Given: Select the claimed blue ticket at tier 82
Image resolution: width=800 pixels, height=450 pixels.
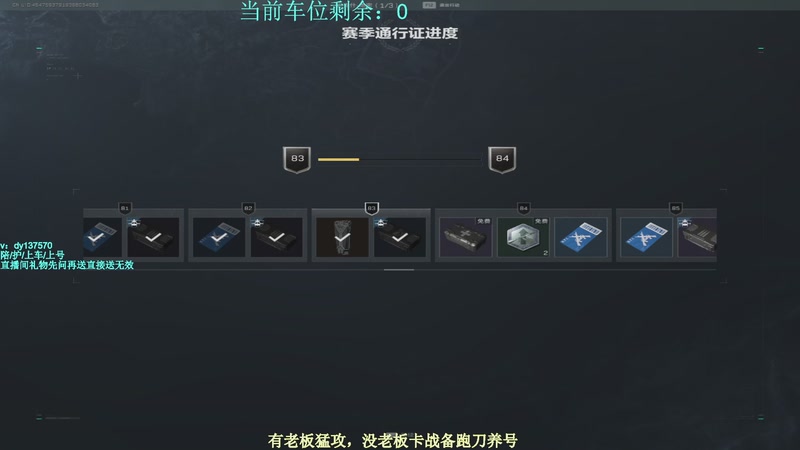Looking at the screenshot, I should 219,237.
